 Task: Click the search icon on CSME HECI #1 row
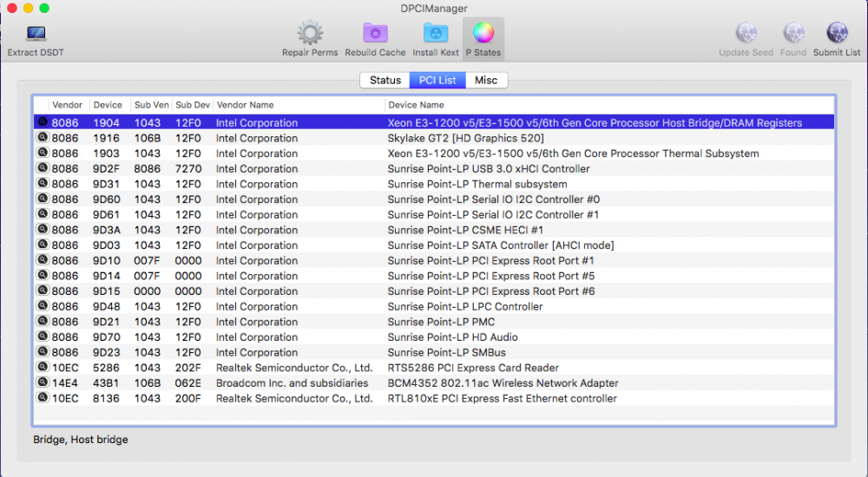(x=43, y=229)
